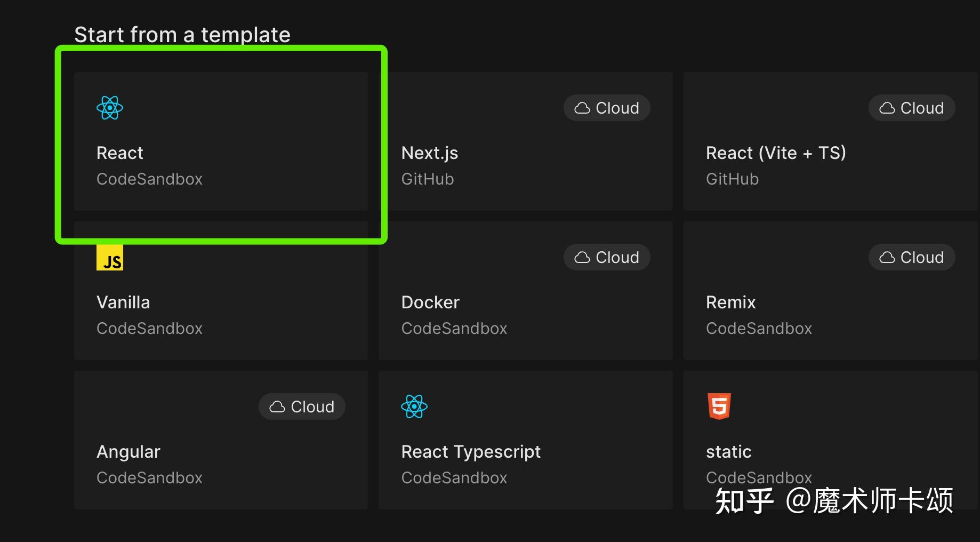The image size is (980, 542).
Task: Click the cloud icon on Angular badge
Action: [x=277, y=406]
